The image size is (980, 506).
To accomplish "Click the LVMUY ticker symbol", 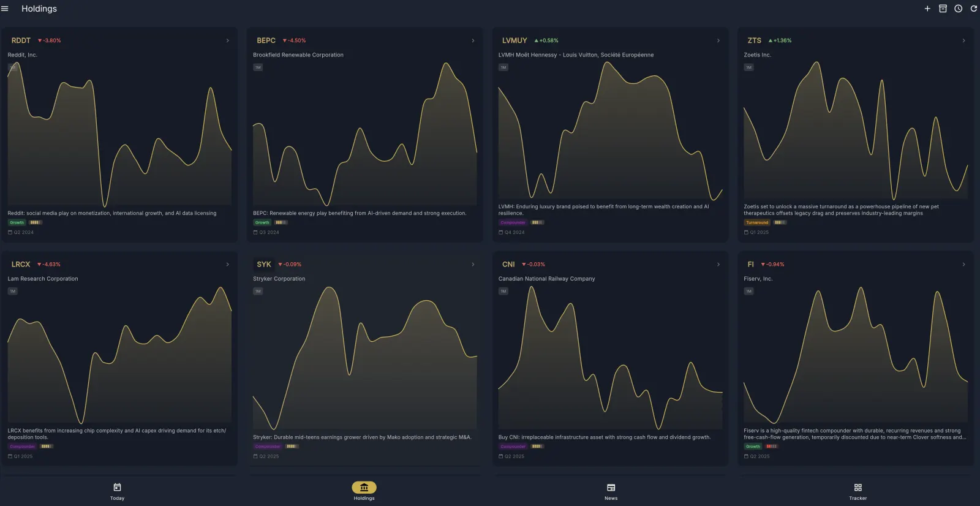I will 514,40.
